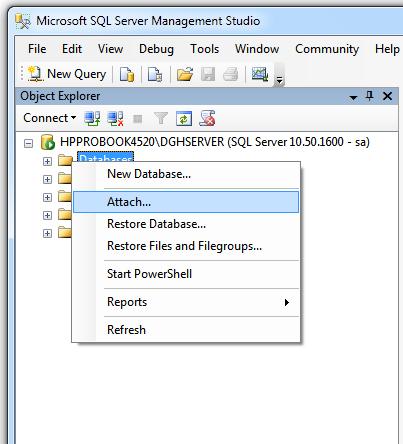Click the Refresh icon in Object Explorer toolbar
Viewport: 403px width, 444px height.
point(184,118)
